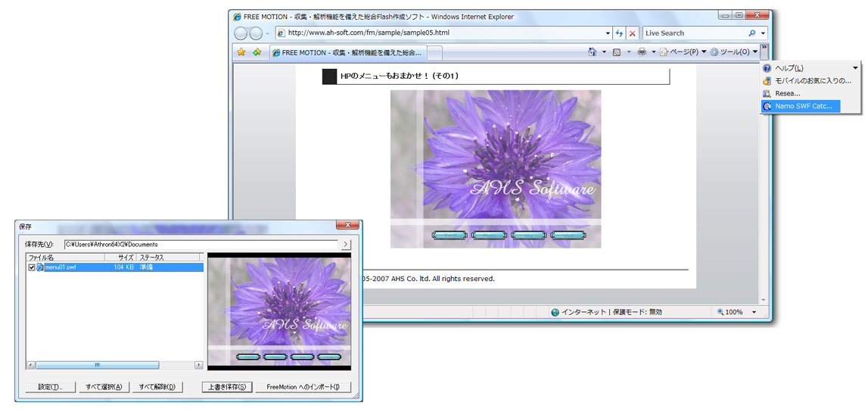Click the FreeMotion へのインポート button
868x409 pixels.
click(x=303, y=387)
